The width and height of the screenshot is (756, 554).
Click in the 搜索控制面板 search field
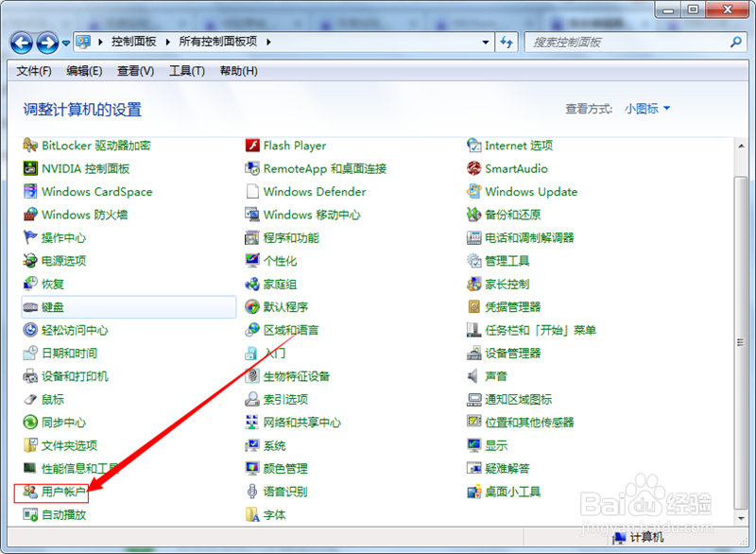click(628, 43)
